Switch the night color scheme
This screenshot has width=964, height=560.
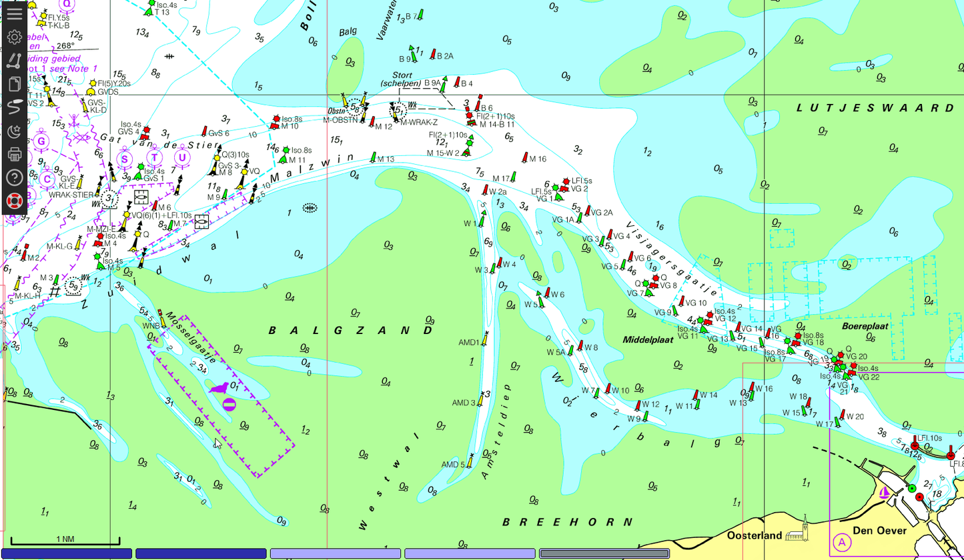point(14,131)
